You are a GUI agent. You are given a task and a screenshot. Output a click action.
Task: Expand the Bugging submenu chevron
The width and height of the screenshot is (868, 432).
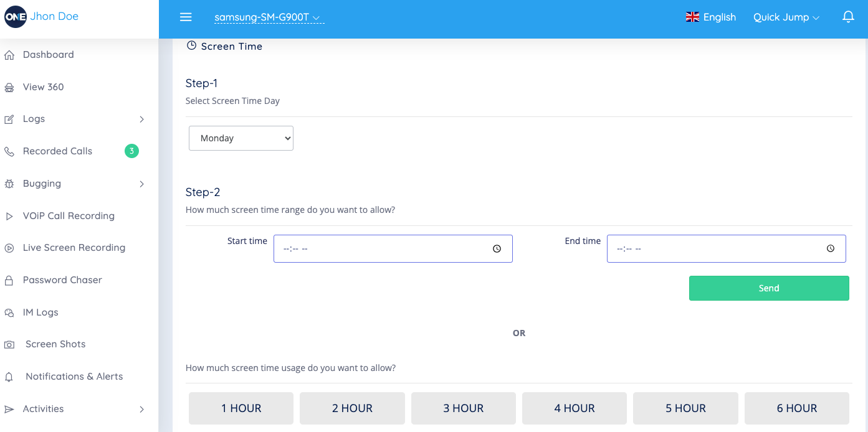pos(141,184)
